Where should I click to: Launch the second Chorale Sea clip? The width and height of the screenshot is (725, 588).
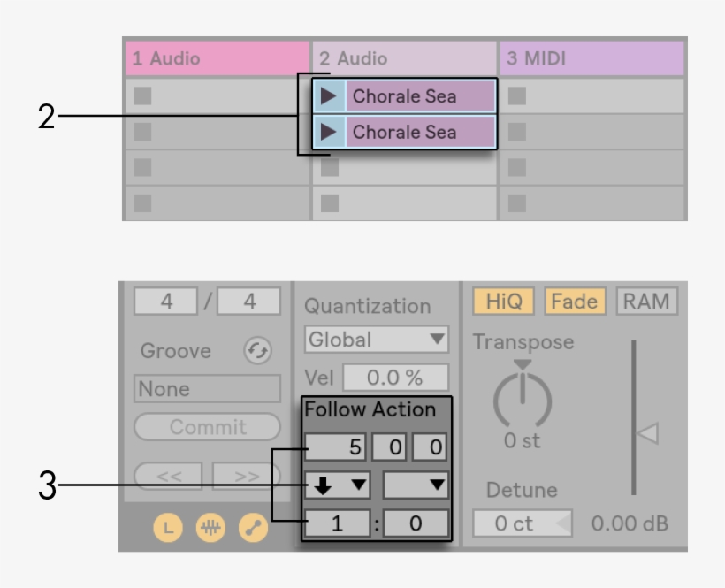click(x=329, y=133)
